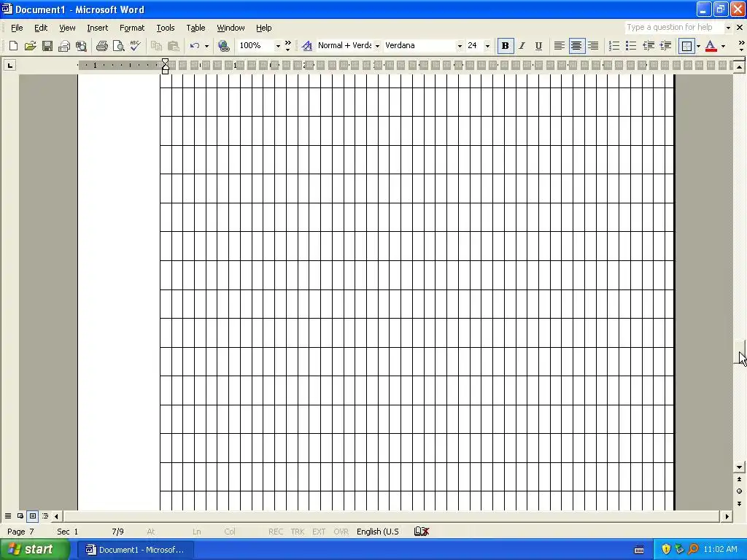
Task: Click the Select Browse Object circle button
Action: 739,491
